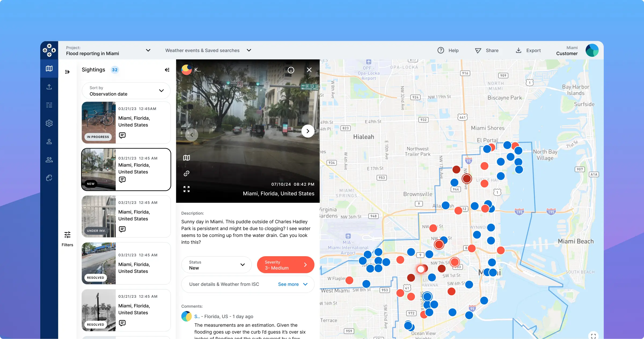Open the Filters panel

(67, 239)
